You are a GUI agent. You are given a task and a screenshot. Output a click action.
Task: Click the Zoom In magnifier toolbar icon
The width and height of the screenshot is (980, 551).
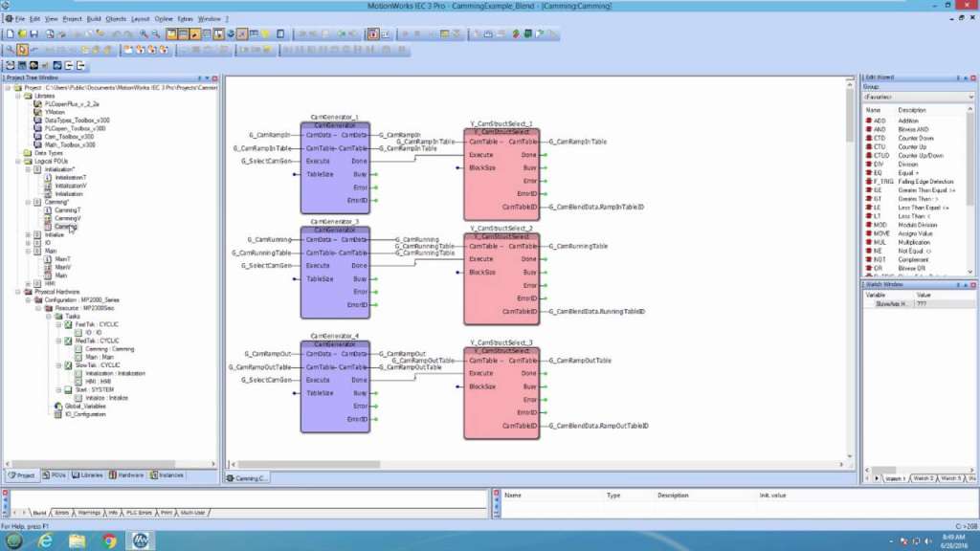144,33
